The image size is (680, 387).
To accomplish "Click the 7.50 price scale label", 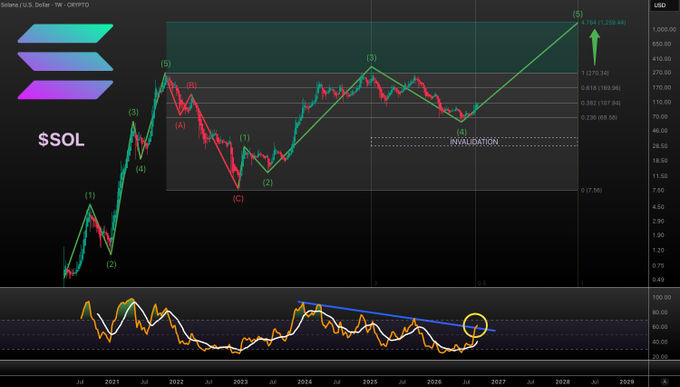I will (x=658, y=190).
